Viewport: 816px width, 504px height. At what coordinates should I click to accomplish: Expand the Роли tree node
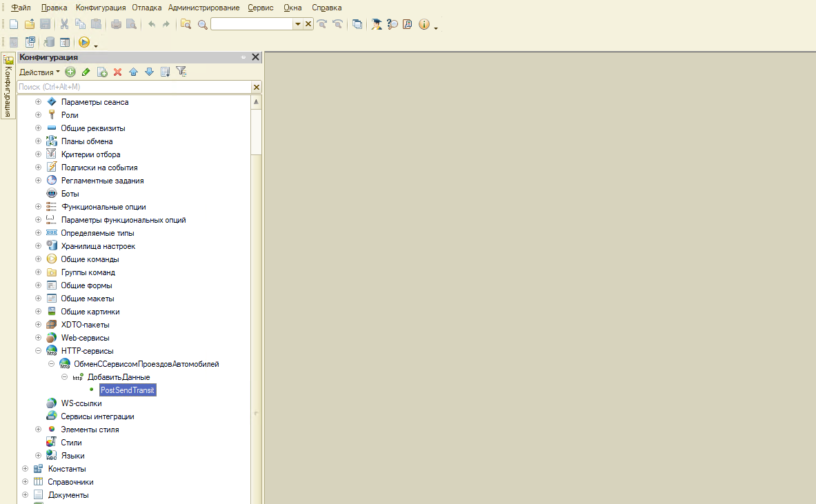click(x=38, y=115)
